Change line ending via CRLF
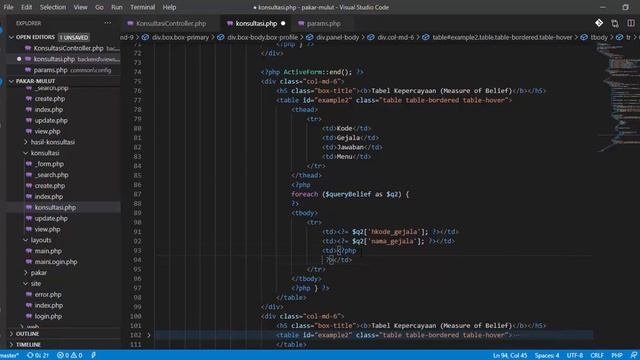Screen dimensions: 640x360 pyautogui.click(x=597, y=355)
